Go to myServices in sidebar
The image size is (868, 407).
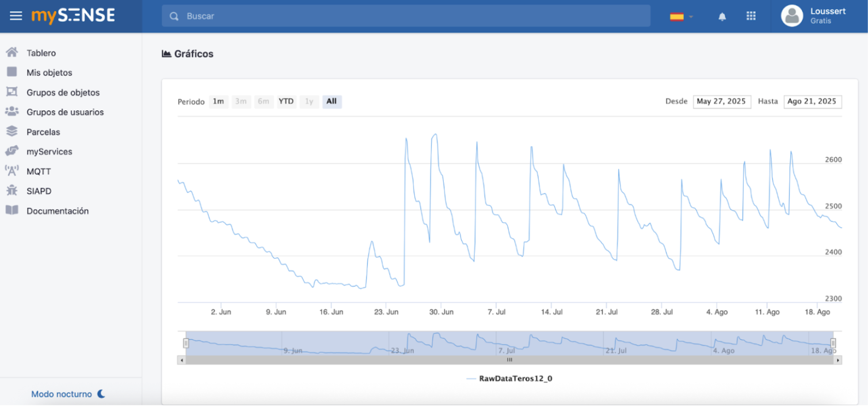[50, 152]
